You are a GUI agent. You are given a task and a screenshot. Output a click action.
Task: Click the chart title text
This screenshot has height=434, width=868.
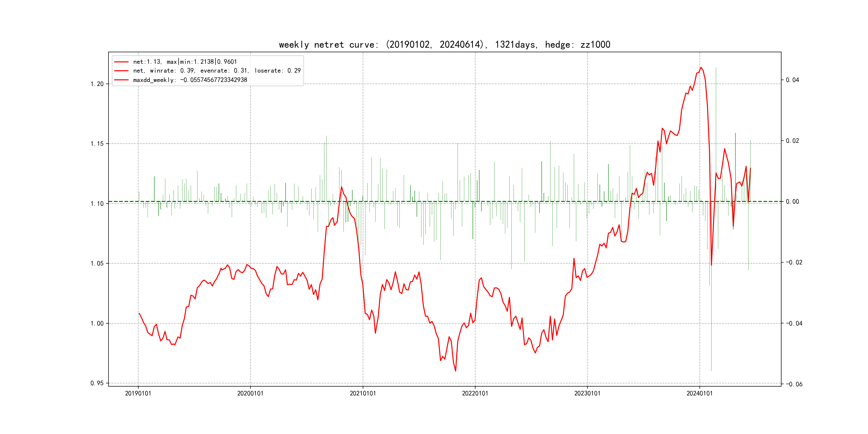click(444, 44)
